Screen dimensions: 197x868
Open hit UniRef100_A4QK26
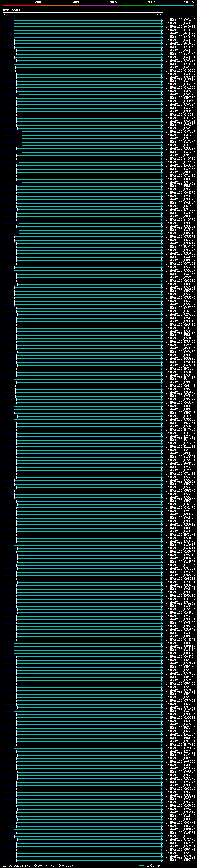180,37
